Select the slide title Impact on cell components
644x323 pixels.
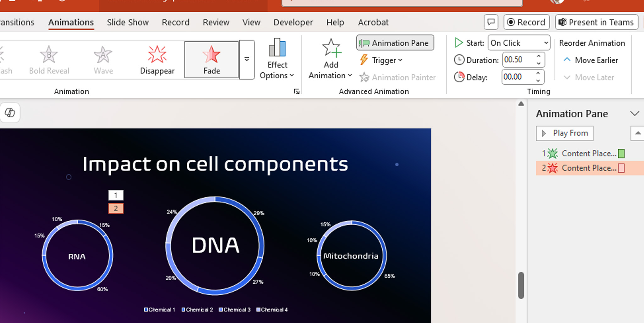[215, 164]
